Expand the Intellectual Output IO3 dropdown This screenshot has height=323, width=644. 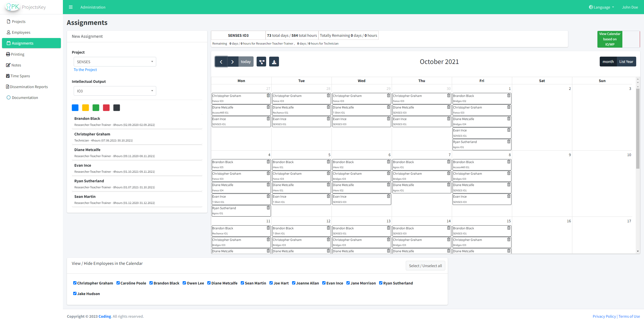(115, 91)
